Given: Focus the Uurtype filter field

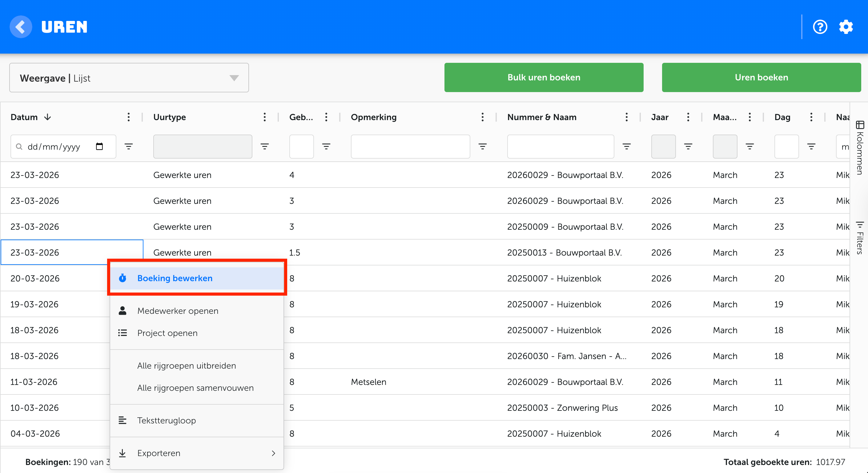Looking at the screenshot, I should pos(203,147).
